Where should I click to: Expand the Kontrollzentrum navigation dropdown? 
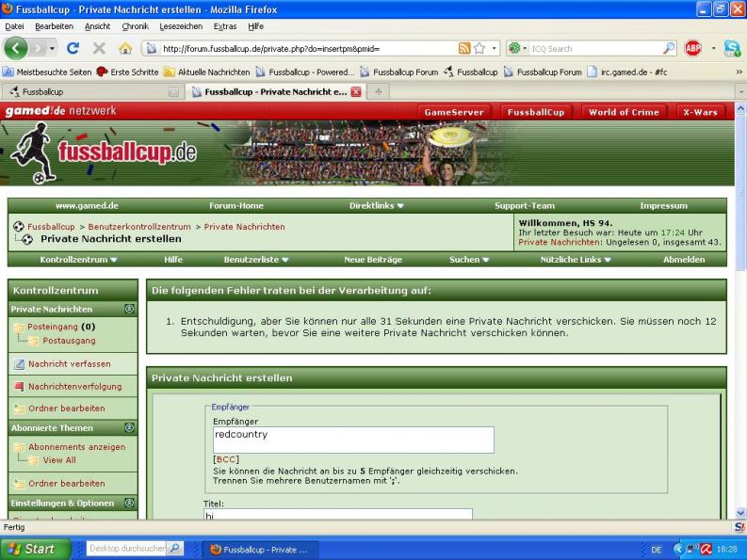pyautogui.click(x=78, y=259)
